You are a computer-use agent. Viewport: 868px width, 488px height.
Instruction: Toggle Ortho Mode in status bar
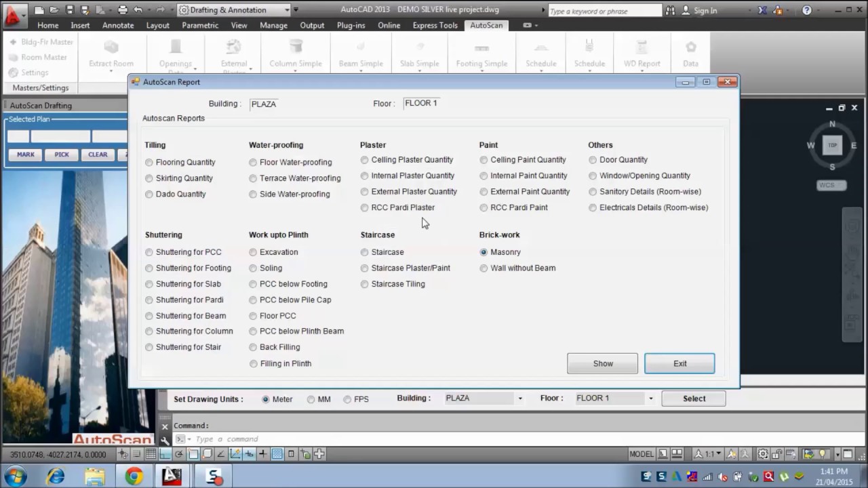(165, 454)
